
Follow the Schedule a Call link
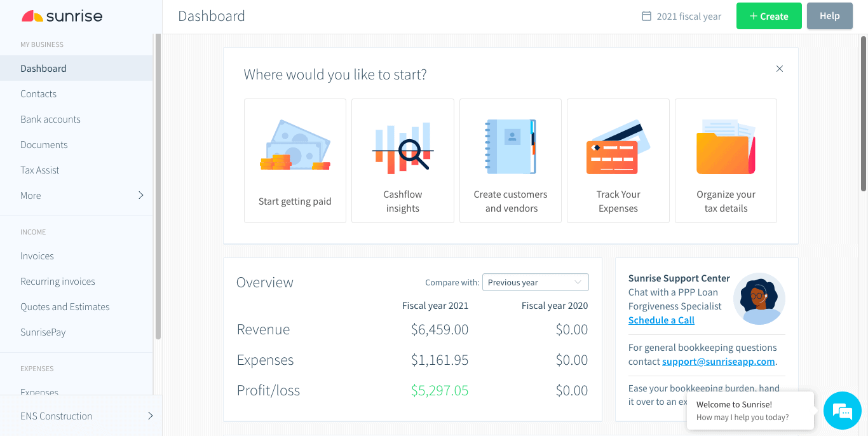pyautogui.click(x=661, y=320)
